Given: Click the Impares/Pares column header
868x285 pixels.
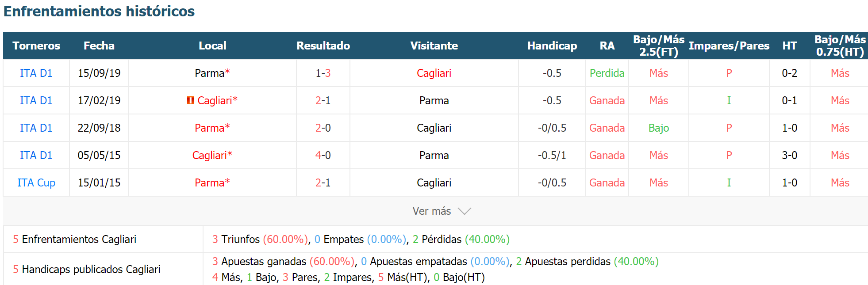Looking at the screenshot, I should coord(729,46).
